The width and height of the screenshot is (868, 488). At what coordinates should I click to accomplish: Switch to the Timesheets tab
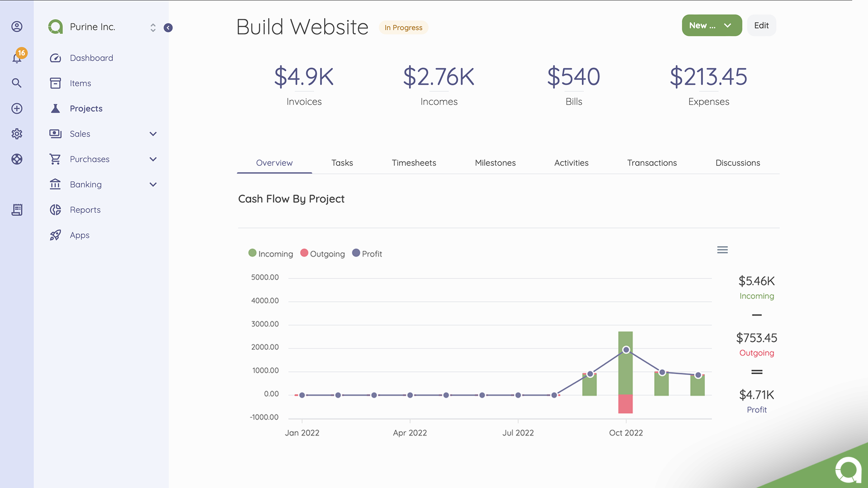414,163
